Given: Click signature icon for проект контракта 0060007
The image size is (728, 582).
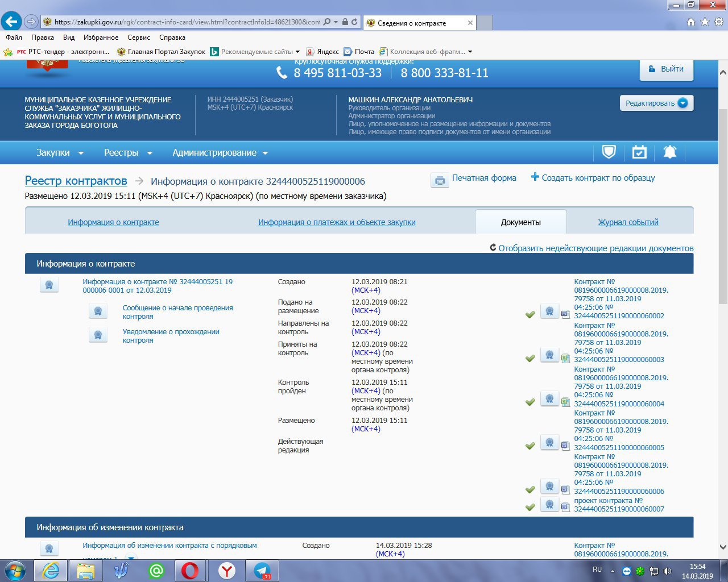Looking at the screenshot, I should pos(549,504).
